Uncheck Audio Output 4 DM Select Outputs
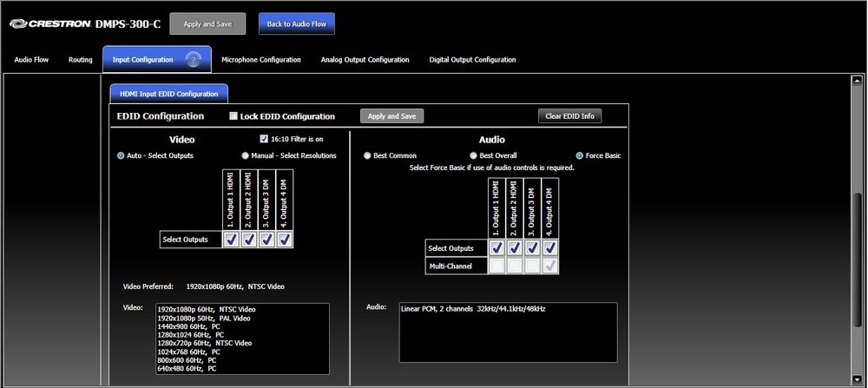Viewport: 868px width, 388px height. (550, 248)
